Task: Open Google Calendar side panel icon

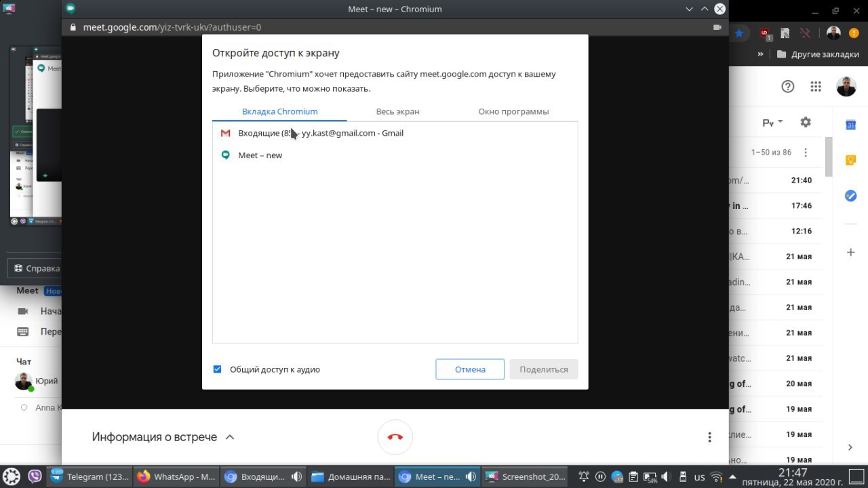Action: (850, 124)
